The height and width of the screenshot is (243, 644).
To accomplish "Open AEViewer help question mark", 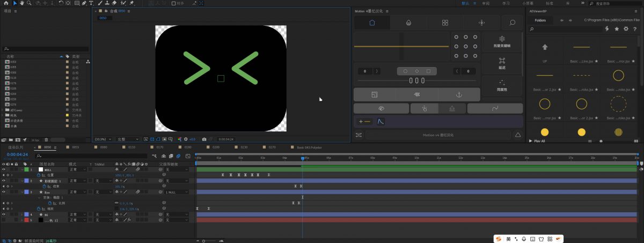I will 634,28.
